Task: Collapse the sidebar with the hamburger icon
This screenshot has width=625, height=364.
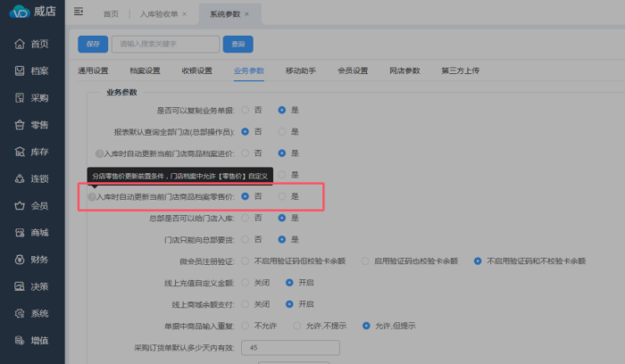Action: click(79, 12)
